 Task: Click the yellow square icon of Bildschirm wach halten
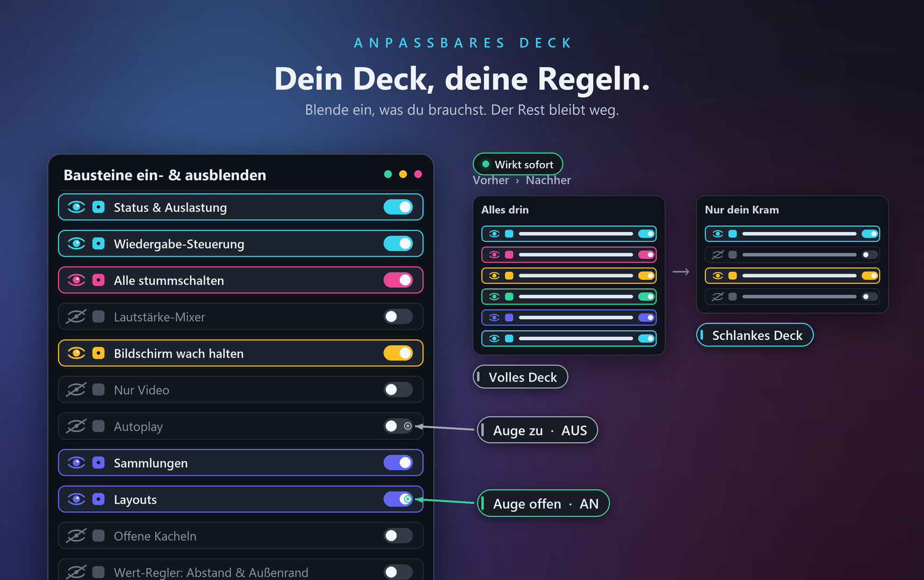coord(98,353)
